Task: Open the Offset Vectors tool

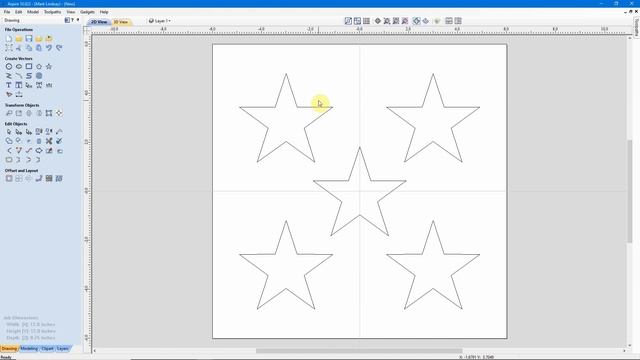Action: pos(9,178)
